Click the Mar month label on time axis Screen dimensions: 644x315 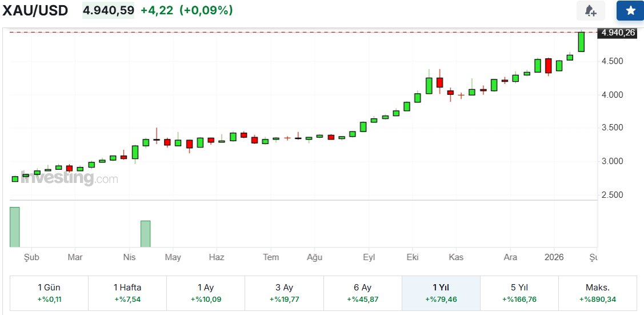[x=75, y=257]
